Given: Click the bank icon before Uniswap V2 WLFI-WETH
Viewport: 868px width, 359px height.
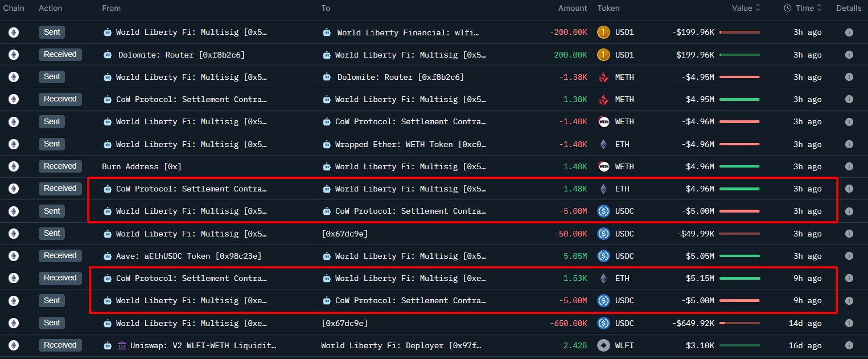Looking at the screenshot, I should pyautogui.click(x=122, y=345).
